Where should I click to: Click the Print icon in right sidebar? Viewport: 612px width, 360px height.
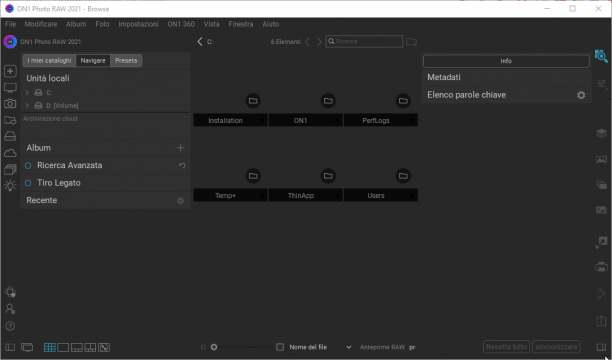click(x=601, y=267)
